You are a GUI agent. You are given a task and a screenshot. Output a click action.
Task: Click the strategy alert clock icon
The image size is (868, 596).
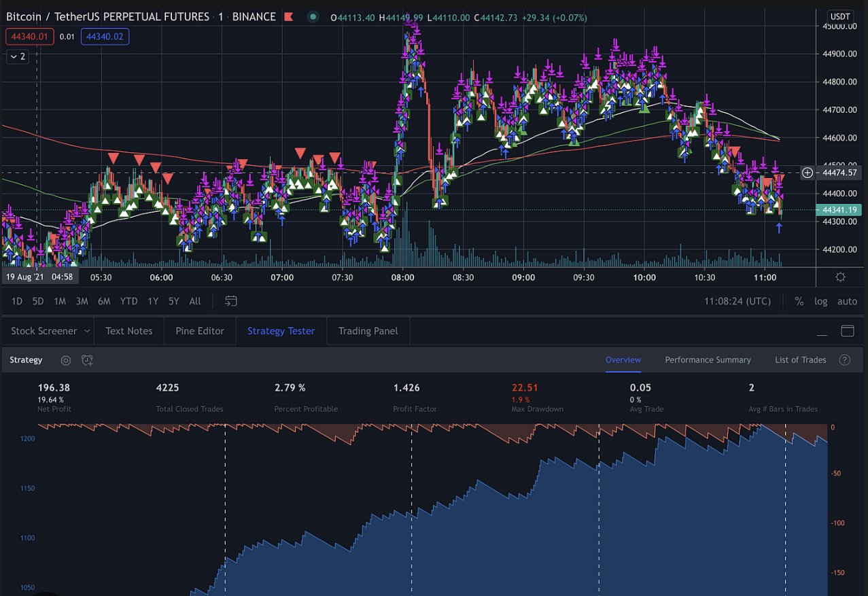[x=87, y=360]
